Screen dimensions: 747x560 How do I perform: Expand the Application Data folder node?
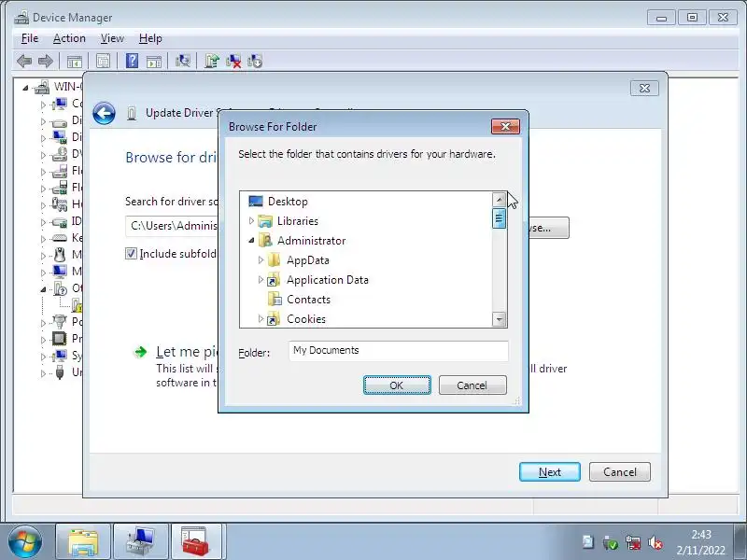[x=261, y=279]
